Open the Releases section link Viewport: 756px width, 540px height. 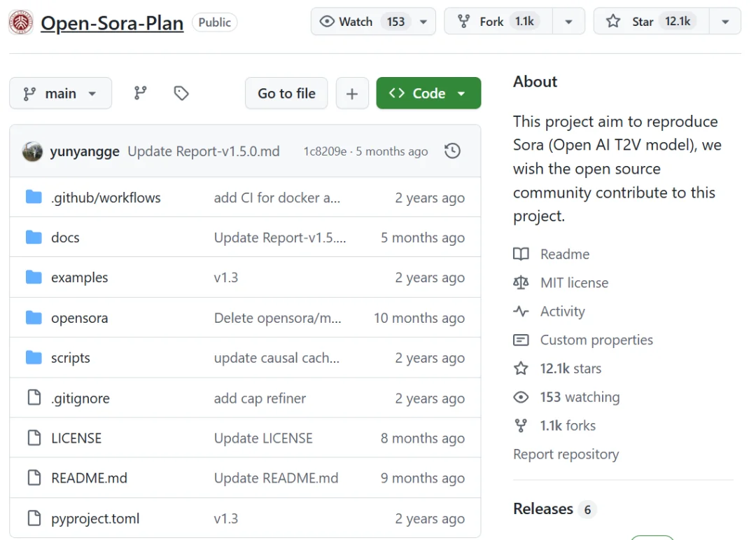[543, 509]
